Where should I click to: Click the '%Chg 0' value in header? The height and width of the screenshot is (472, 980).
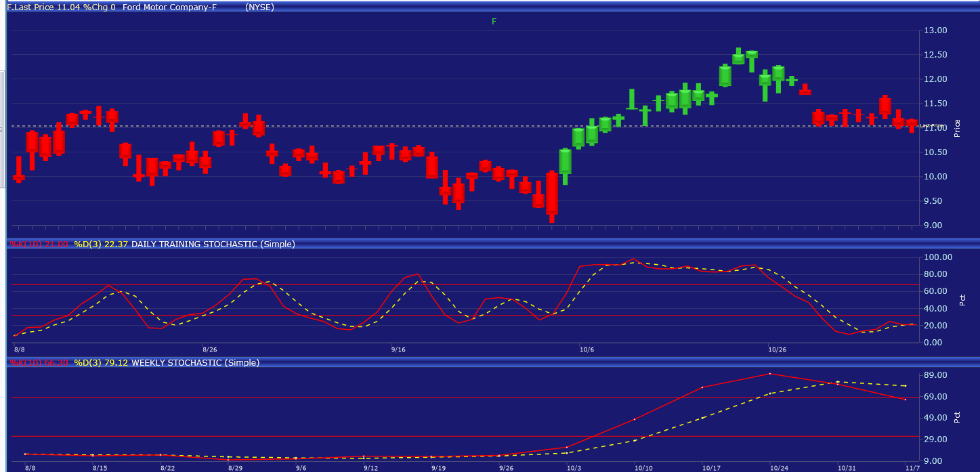pos(100,7)
